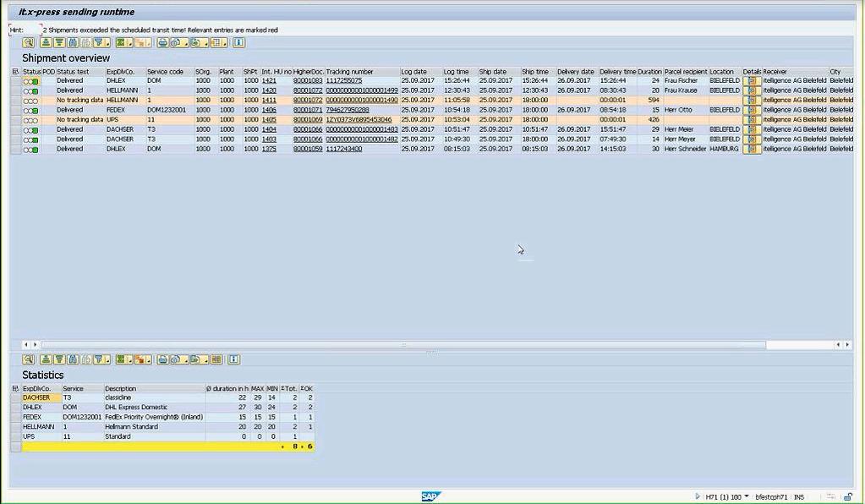Open Export menu in Statistics toolbar

pos(199,359)
